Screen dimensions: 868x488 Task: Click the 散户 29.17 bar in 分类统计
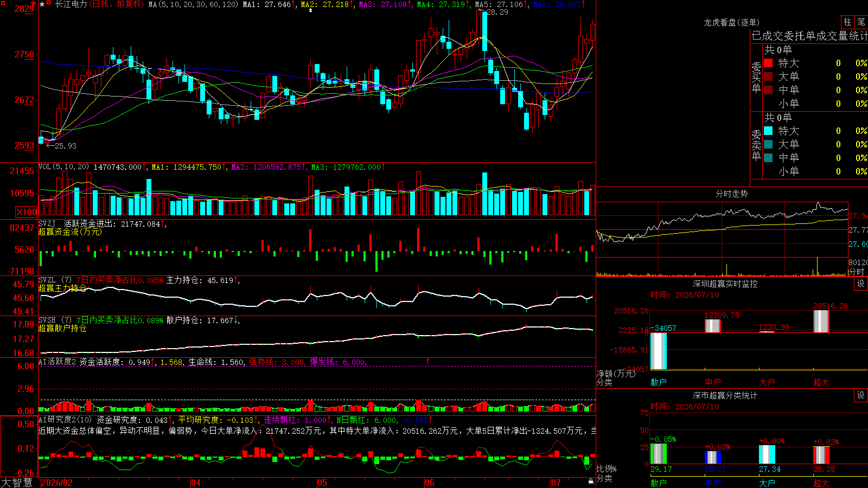(659, 454)
